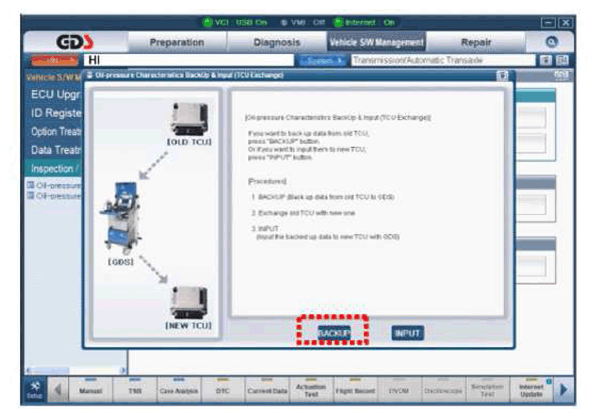The width and height of the screenshot is (597, 418).
Task: Open the Preparation tab
Action: (177, 42)
